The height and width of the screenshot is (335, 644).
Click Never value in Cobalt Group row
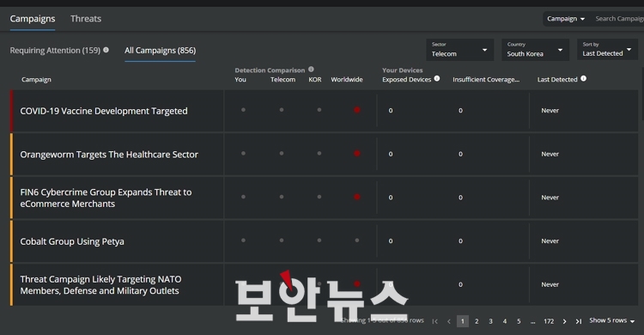550,241
